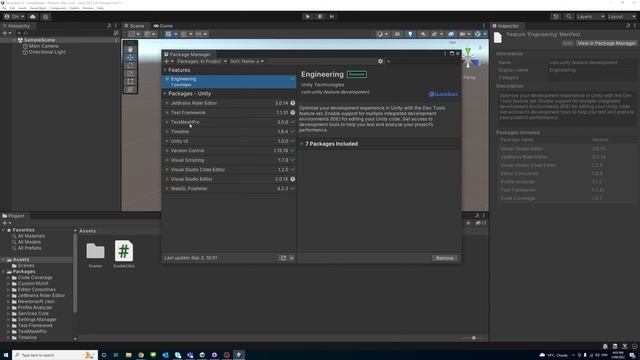This screenshot has width=640, height=360.
Task: Select the Engineering feature in package list
Action: coord(229,81)
